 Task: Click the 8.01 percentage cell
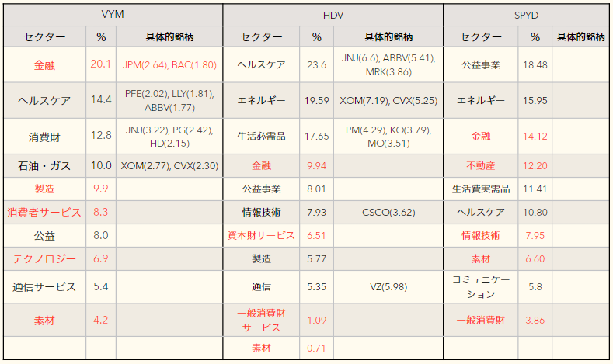317,189
